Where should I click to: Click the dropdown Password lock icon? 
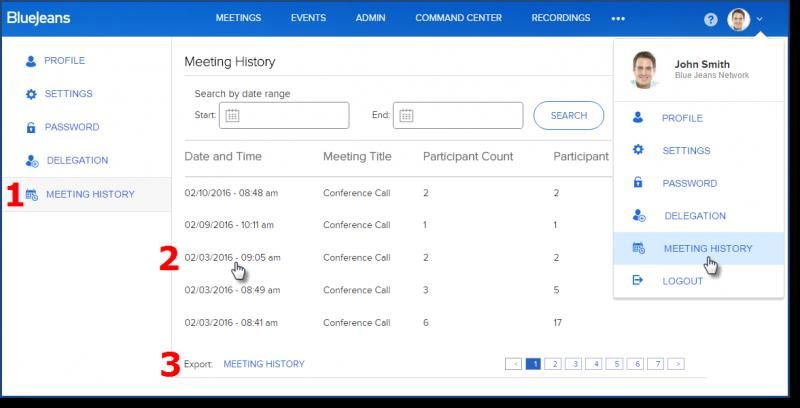[638, 183]
